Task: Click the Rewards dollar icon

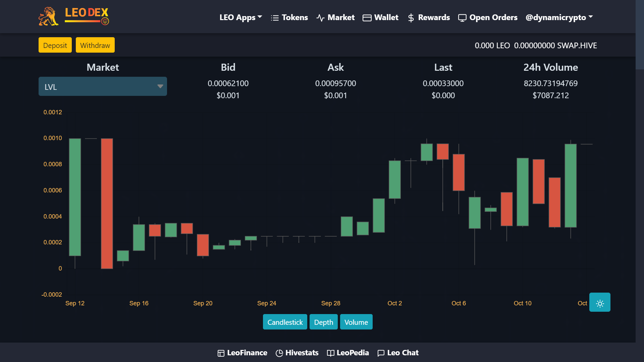Action: pos(411,18)
